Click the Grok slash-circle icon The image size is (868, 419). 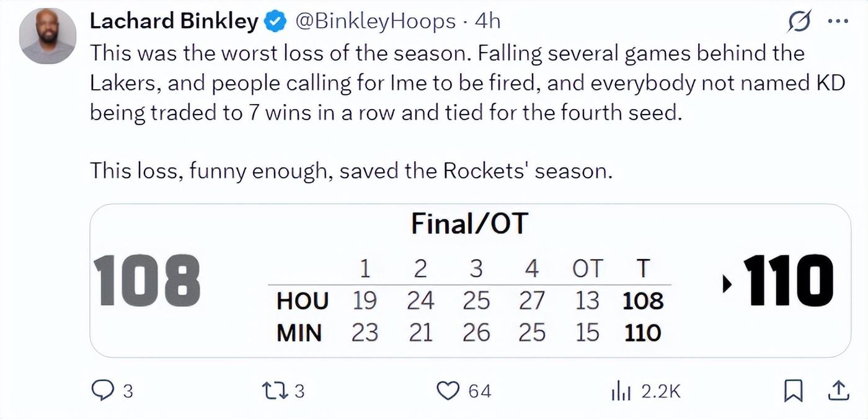[800, 22]
